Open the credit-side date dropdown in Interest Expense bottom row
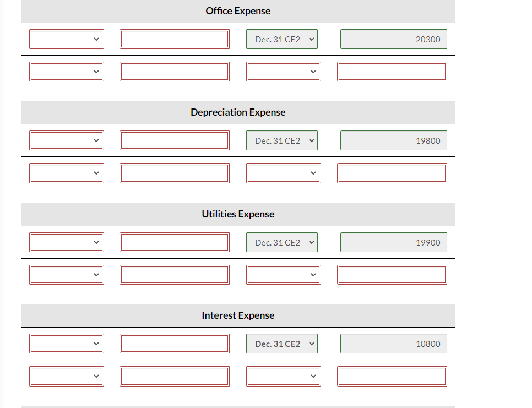532x408 pixels. (x=283, y=376)
